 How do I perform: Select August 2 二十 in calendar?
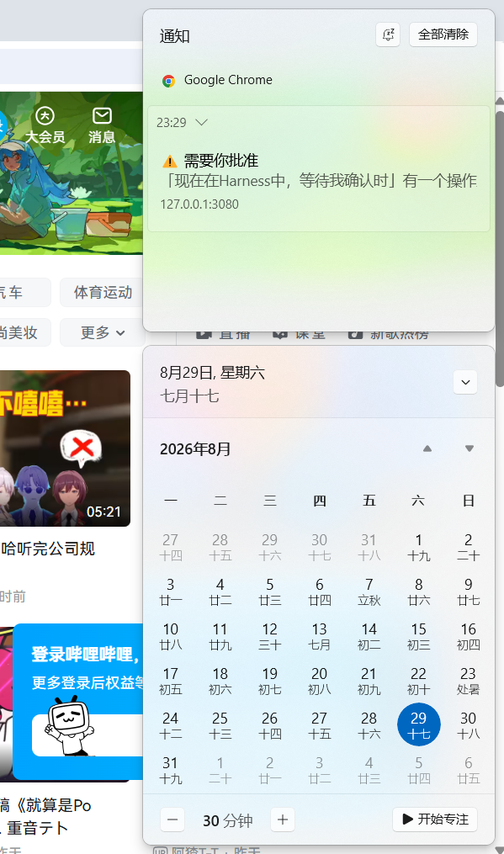[x=468, y=547]
